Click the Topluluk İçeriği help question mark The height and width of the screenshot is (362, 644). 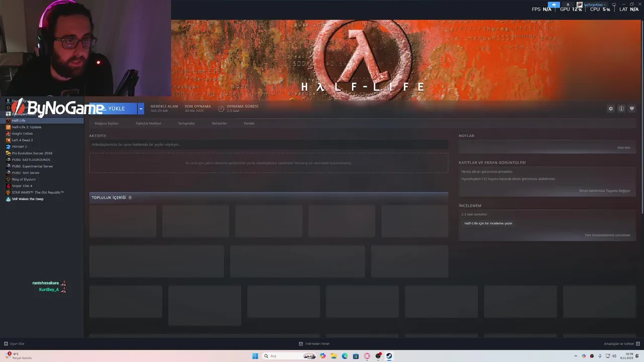pyautogui.click(x=130, y=198)
